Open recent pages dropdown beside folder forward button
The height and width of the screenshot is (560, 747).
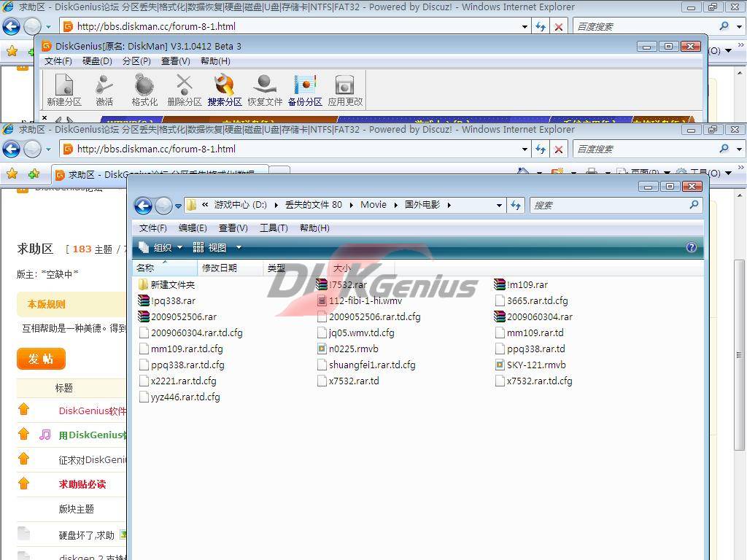point(178,206)
